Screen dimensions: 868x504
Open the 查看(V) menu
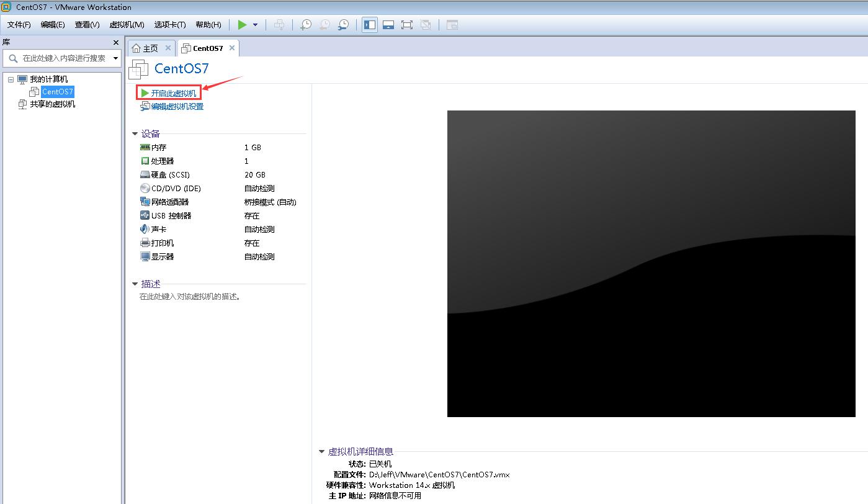pyautogui.click(x=87, y=25)
